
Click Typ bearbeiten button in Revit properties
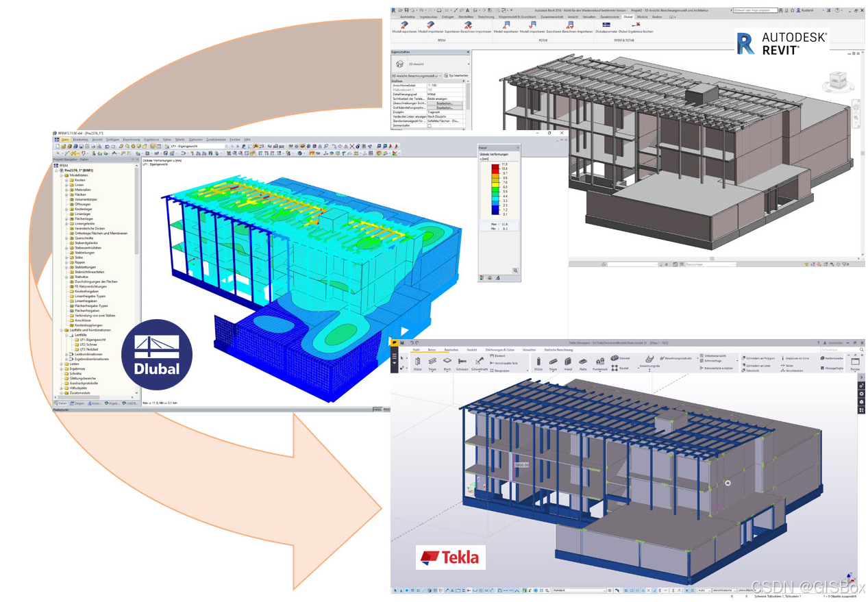click(456, 75)
